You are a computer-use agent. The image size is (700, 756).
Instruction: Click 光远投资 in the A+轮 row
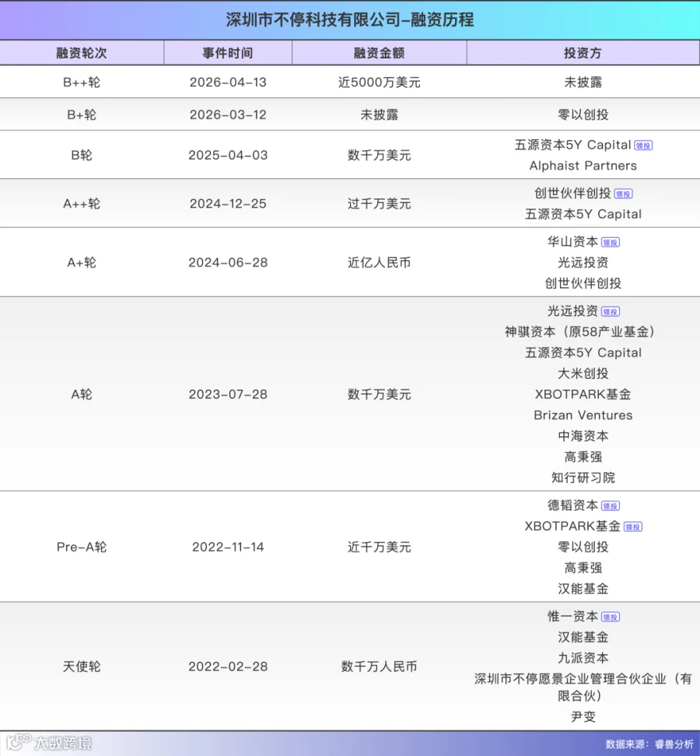click(583, 262)
